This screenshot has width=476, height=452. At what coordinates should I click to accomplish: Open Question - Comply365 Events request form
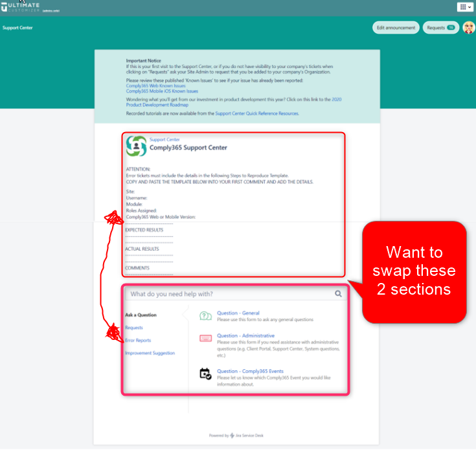250,371
